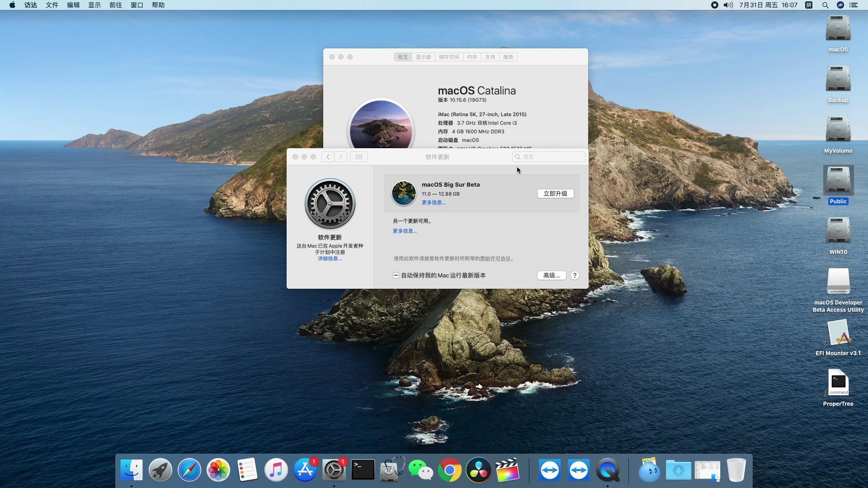Switch to 储存空间 tab in About This Mac

449,57
